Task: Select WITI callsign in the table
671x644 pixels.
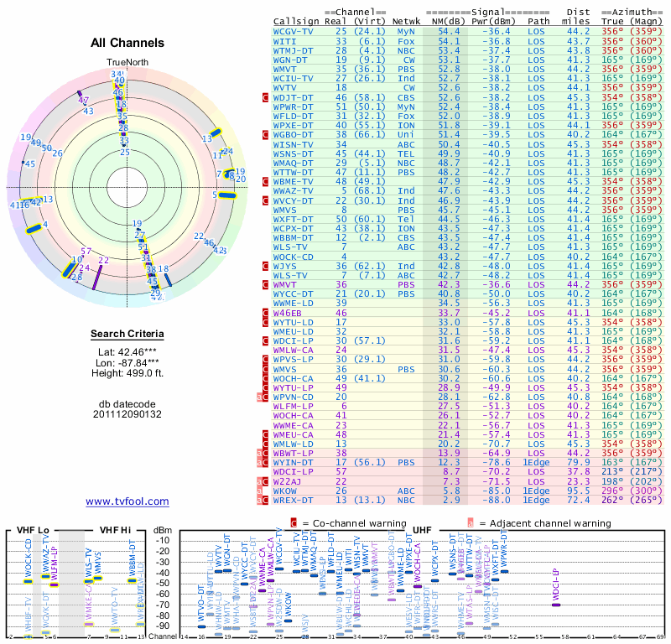Action: tap(284, 41)
